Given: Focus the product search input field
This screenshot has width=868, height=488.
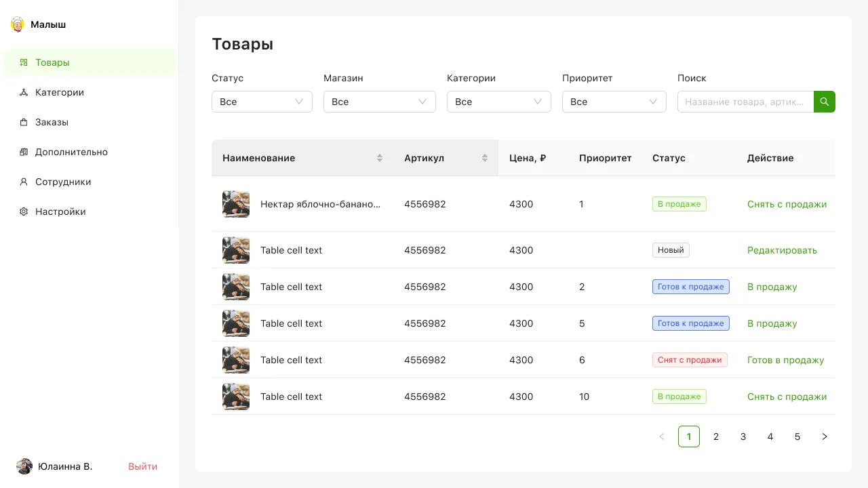Looking at the screenshot, I should pyautogui.click(x=745, y=102).
